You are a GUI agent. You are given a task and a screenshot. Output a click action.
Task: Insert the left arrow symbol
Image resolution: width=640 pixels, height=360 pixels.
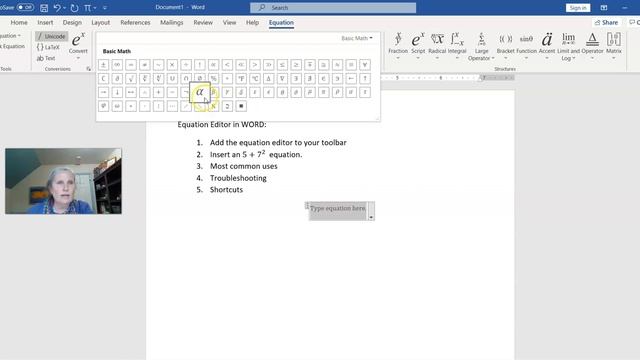click(x=351, y=78)
